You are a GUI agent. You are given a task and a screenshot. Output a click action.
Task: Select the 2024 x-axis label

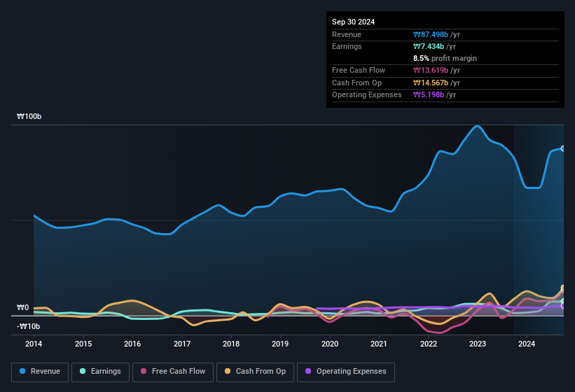(x=527, y=344)
